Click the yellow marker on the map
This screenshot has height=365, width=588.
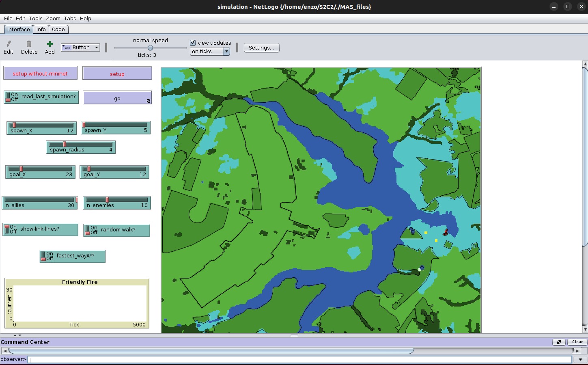426,233
